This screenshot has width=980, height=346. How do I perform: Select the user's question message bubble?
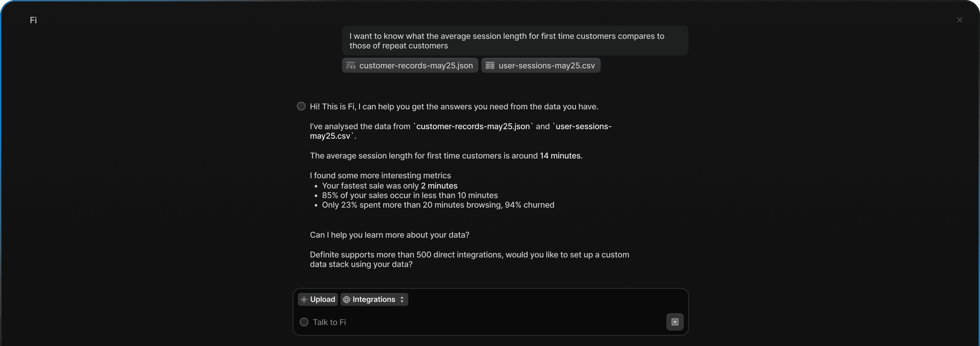(x=514, y=41)
